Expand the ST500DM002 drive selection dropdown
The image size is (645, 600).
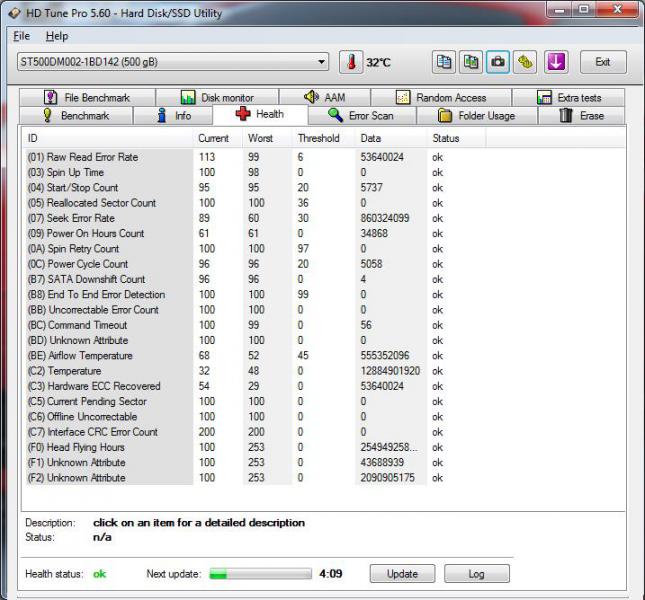(x=321, y=62)
